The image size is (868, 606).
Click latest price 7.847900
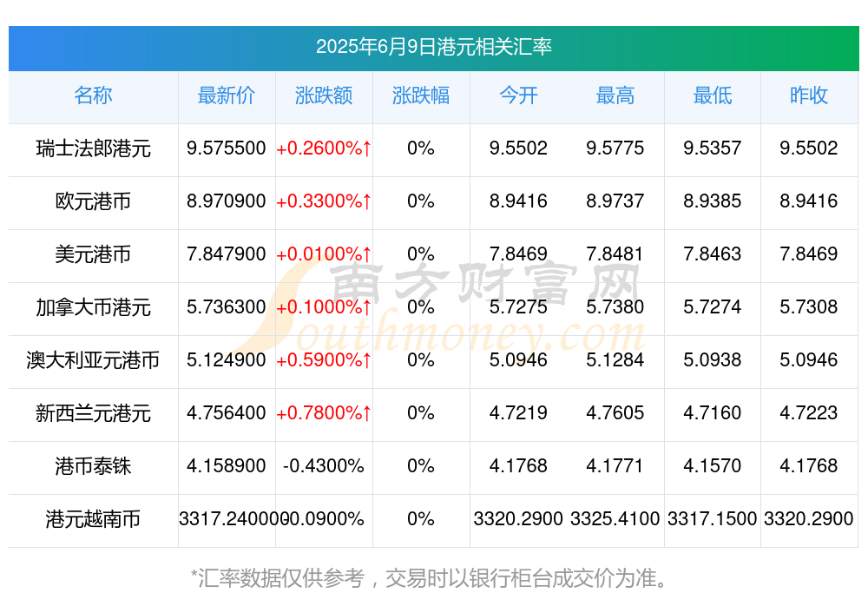pyautogui.click(x=227, y=254)
